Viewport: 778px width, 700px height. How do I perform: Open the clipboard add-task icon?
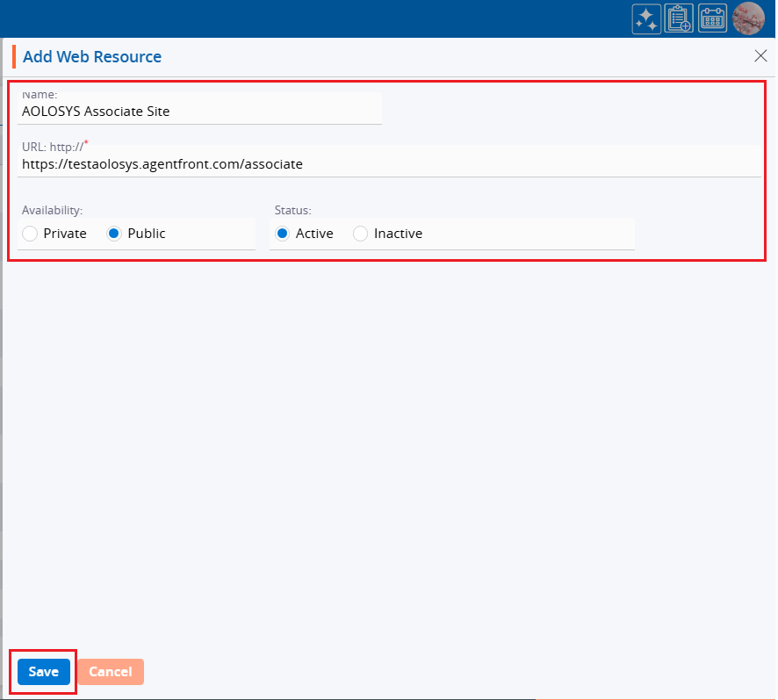coord(679,18)
